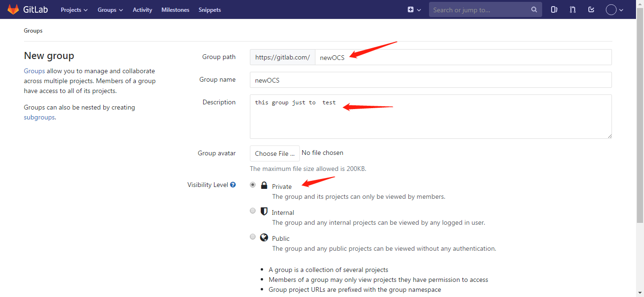This screenshot has height=297, width=644.
Task: Click the Choose File button for group avatar
Action: pos(274,153)
